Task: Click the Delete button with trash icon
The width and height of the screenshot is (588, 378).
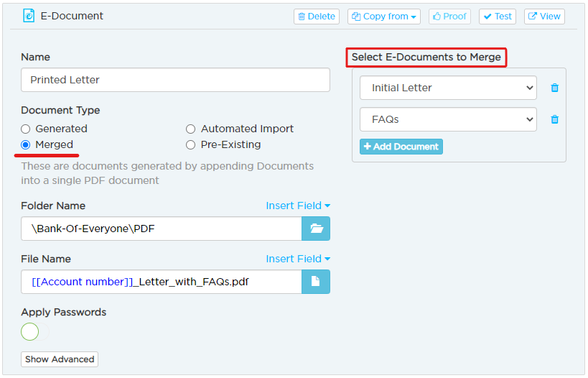Action: (x=317, y=17)
